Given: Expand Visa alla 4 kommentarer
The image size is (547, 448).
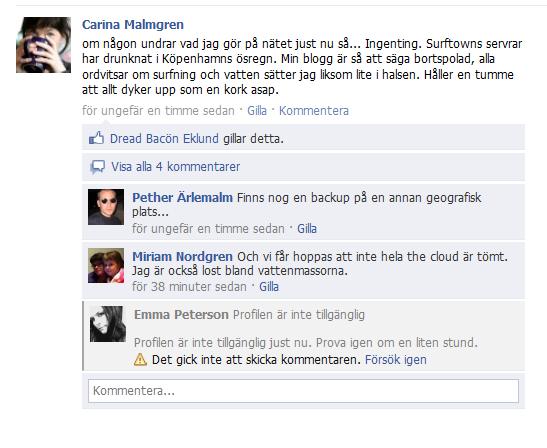Looking at the screenshot, I should (x=175, y=167).
